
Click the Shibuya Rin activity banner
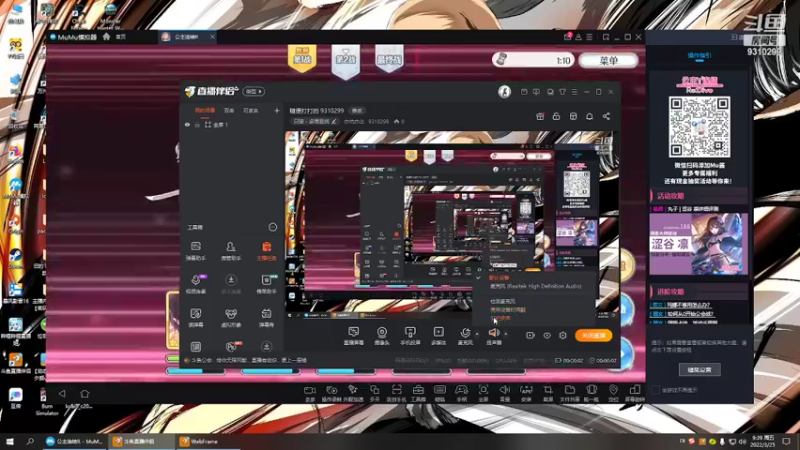point(698,244)
